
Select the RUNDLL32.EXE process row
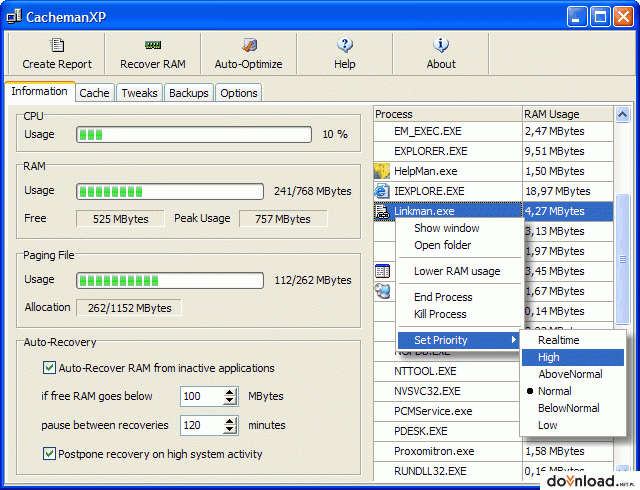(493, 471)
